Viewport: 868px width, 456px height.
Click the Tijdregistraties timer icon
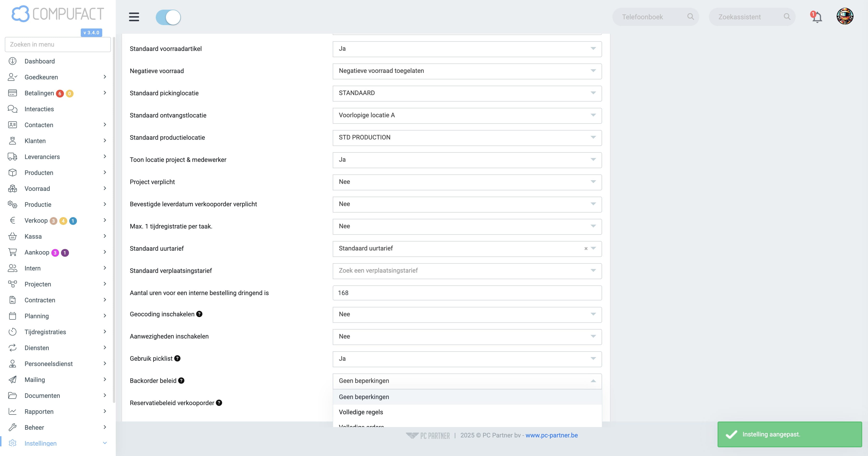(x=13, y=332)
